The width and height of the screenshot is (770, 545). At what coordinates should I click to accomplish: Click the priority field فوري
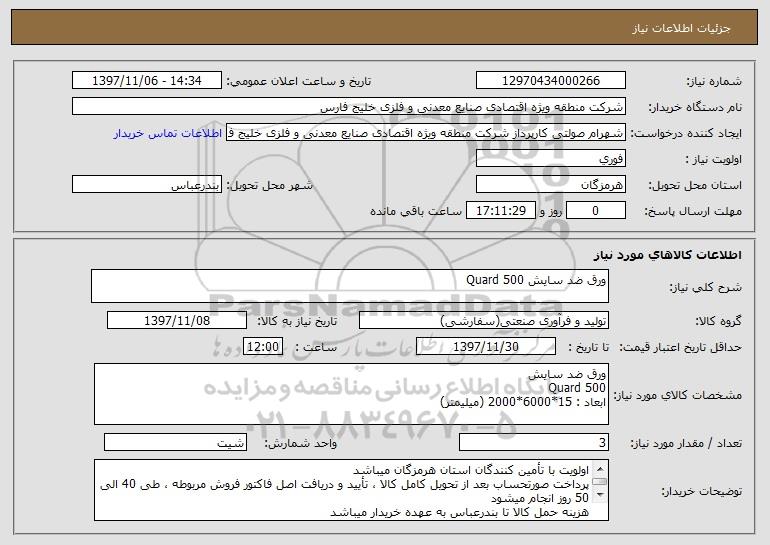550,159
